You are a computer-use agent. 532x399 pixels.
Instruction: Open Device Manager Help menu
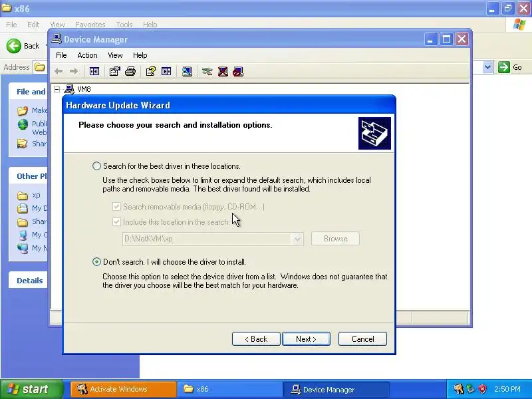pos(140,55)
